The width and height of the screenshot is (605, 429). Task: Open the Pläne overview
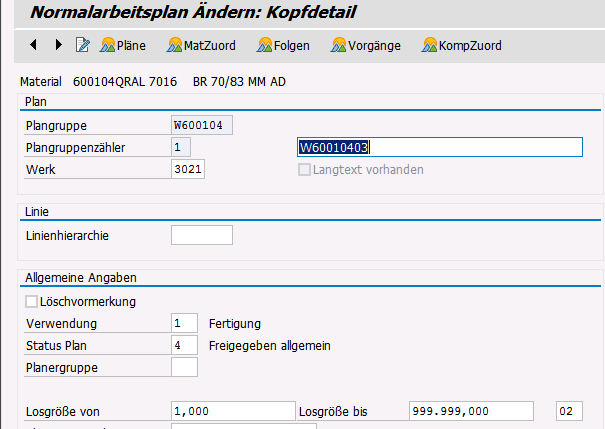(x=123, y=46)
